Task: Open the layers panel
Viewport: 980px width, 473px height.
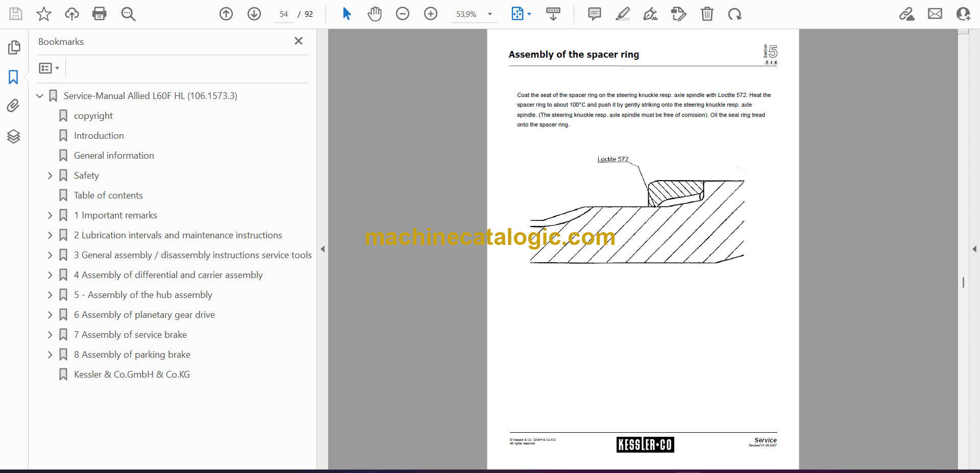Action: pos(14,136)
